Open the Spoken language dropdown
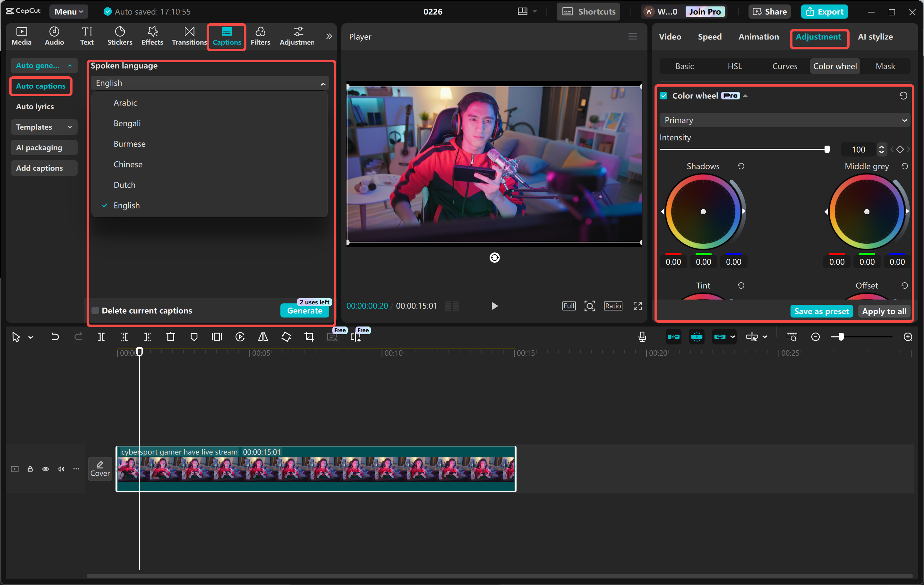Screen dimensions: 924x585 [x=210, y=82]
